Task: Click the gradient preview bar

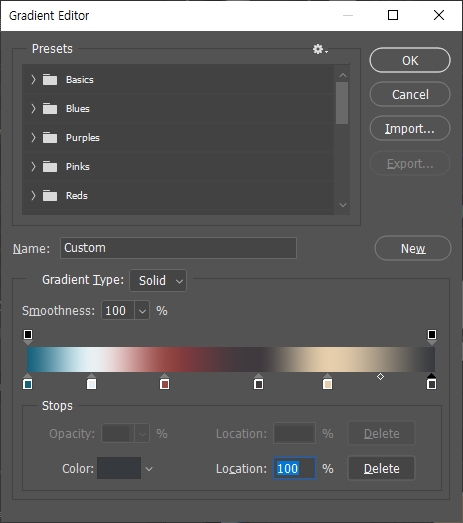Action: 231,360
